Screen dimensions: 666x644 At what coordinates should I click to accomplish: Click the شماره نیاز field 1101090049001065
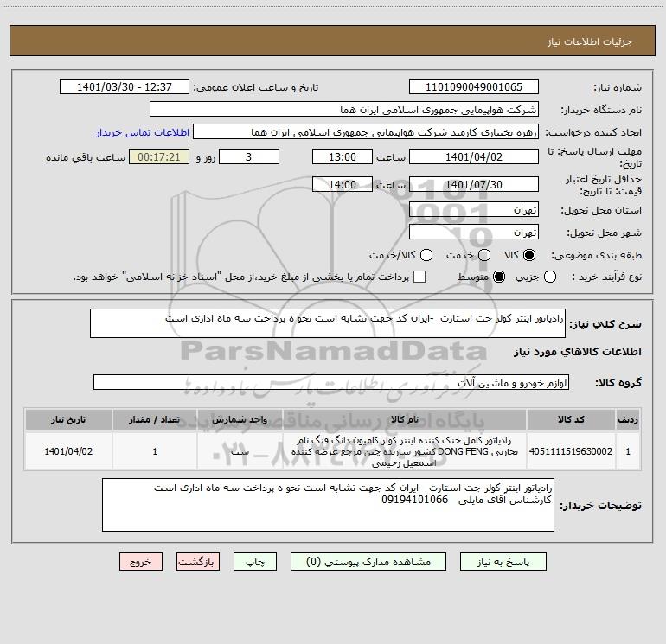point(474,87)
